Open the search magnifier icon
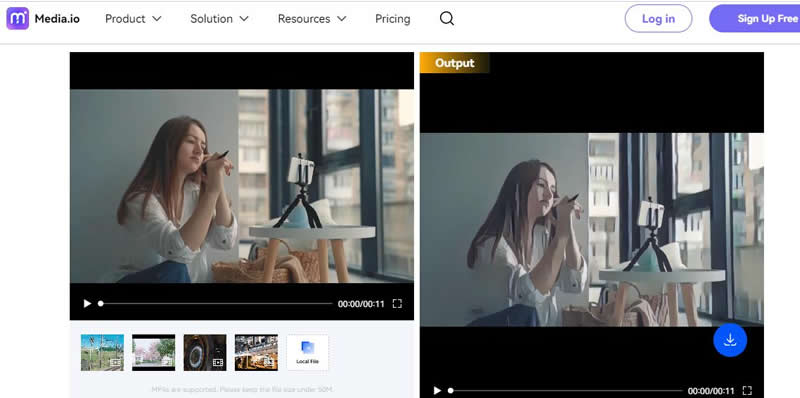This screenshot has width=800, height=398. 446,19
